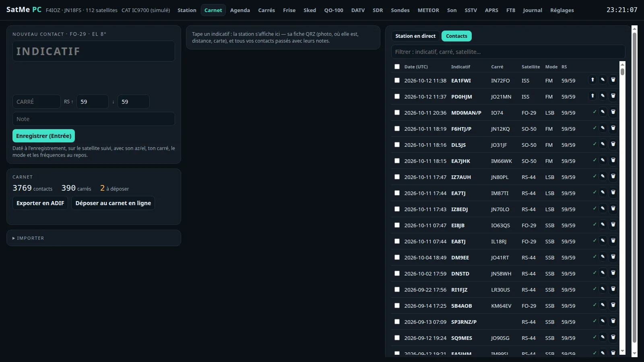Click the Note input field
Screen dimensions: 644x362
tap(94, 119)
